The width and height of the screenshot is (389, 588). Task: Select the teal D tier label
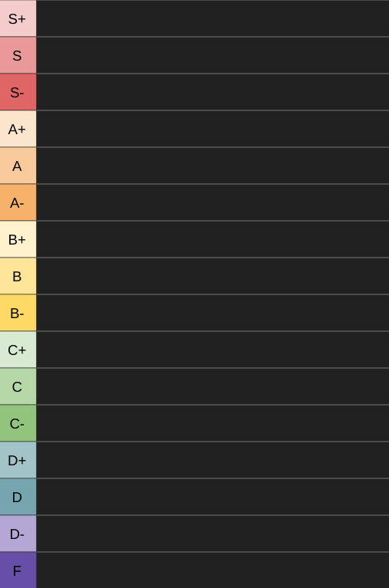(x=18, y=496)
